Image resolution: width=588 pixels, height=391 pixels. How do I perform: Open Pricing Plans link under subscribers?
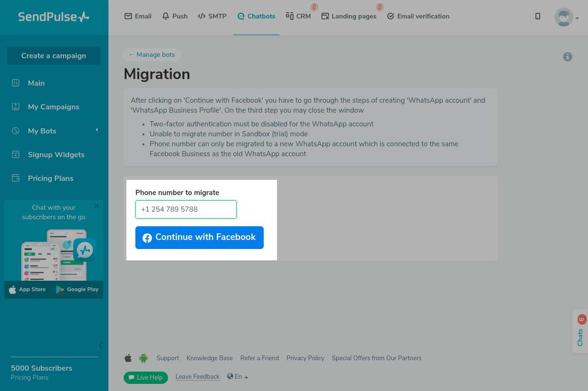[30, 377]
